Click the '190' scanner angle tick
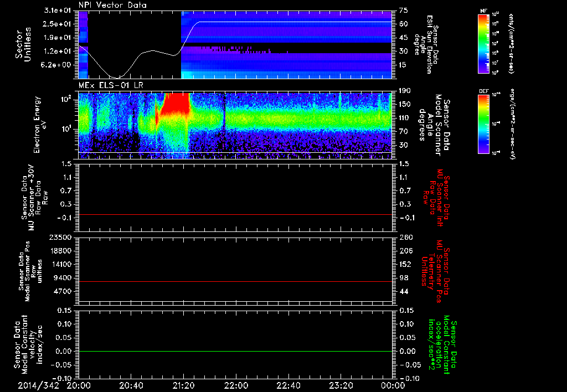Screen dimensions: 567x392 point(406,91)
